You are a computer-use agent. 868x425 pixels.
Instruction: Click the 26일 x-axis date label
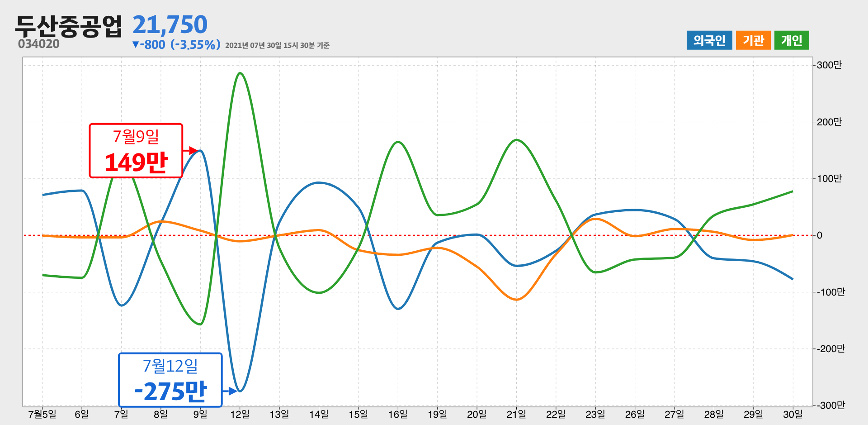coord(635,414)
